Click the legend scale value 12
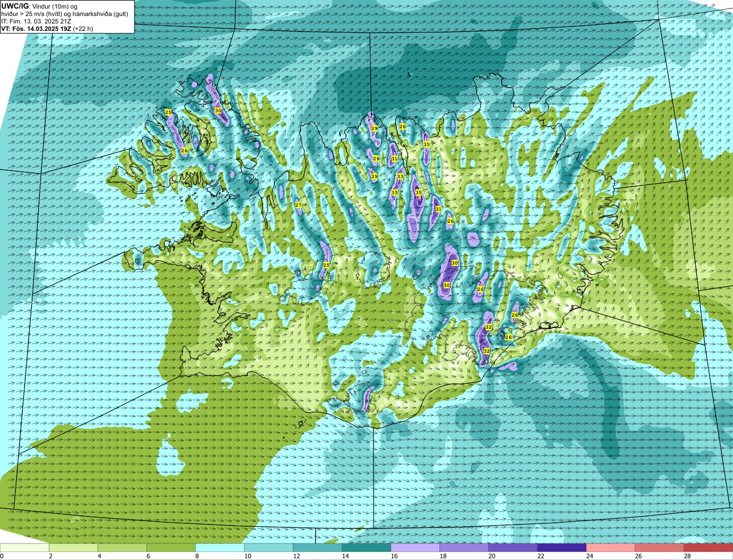The image size is (733, 560). coord(295,556)
